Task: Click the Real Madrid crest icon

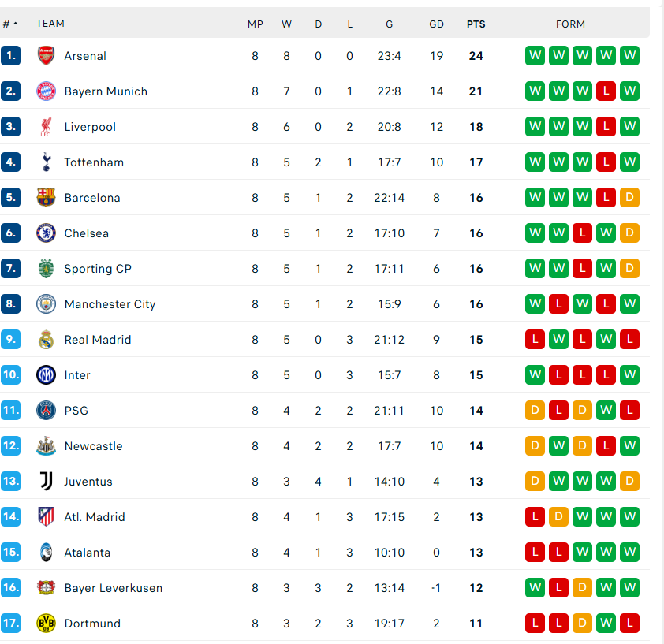Action: pyautogui.click(x=47, y=340)
